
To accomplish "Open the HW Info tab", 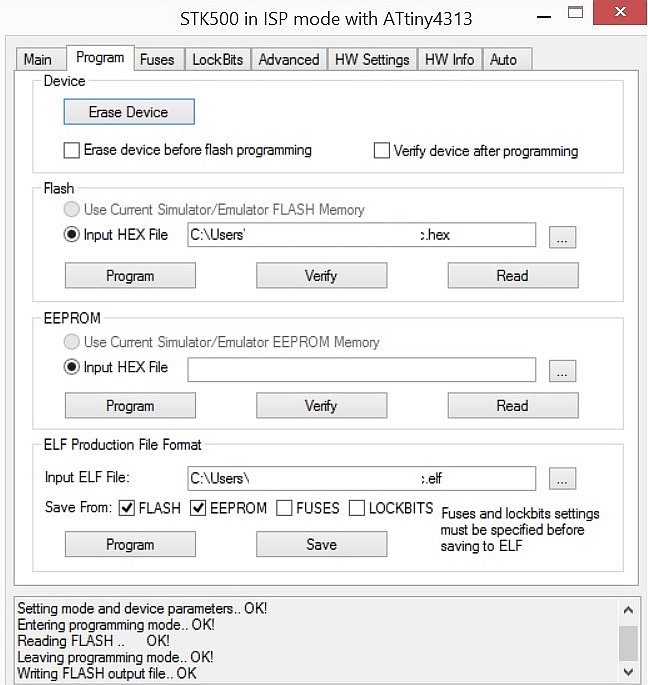I will pyautogui.click(x=450, y=59).
